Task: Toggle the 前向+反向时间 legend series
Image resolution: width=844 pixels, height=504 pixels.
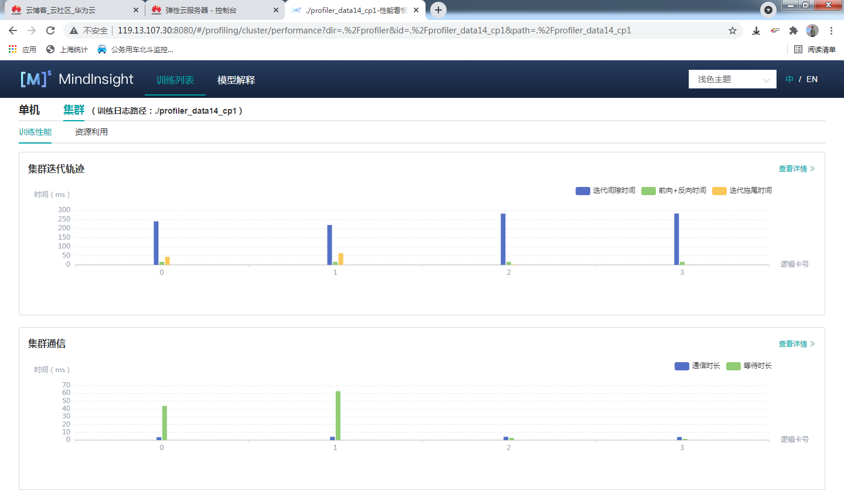Action: [x=674, y=190]
